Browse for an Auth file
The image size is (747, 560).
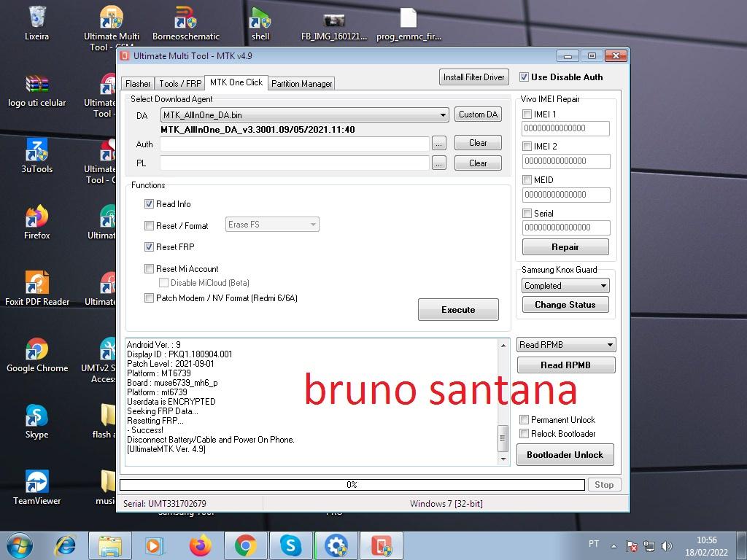pyautogui.click(x=438, y=143)
